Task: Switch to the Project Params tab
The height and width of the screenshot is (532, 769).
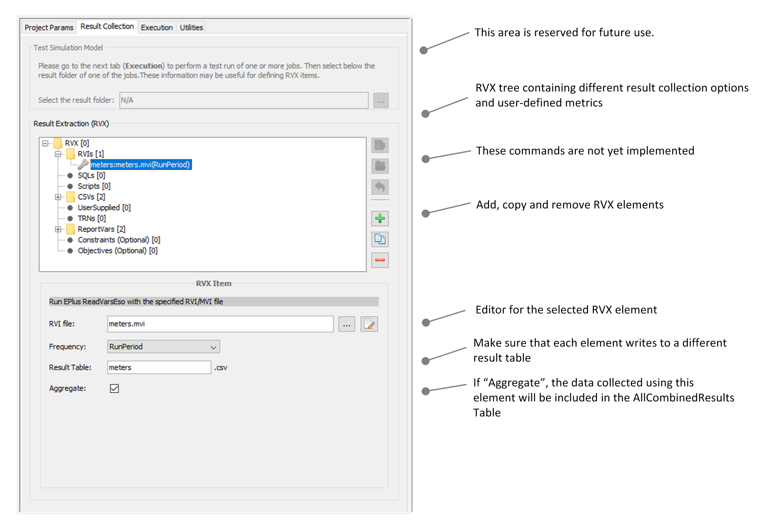Action: click(49, 27)
